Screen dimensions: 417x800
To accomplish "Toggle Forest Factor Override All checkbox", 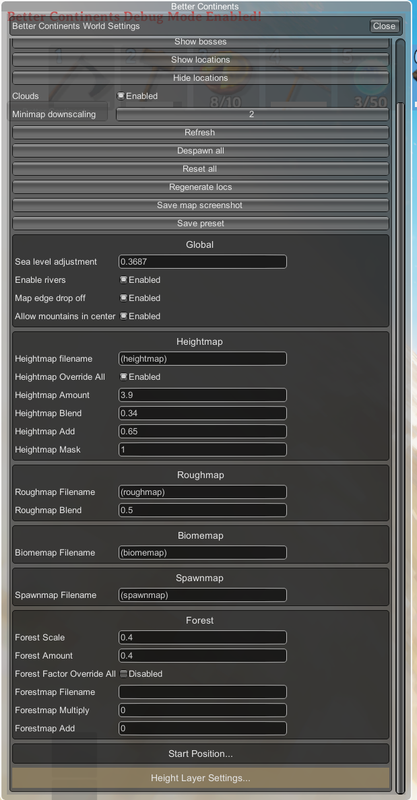I will pos(123,674).
